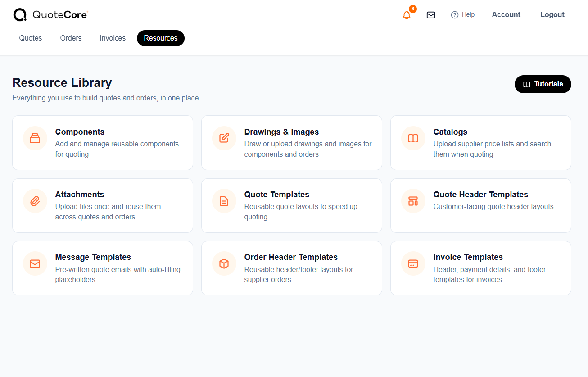The height and width of the screenshot is (377, 588).
Task: Open the Invoice Templates card title
Action: point(468,257)
